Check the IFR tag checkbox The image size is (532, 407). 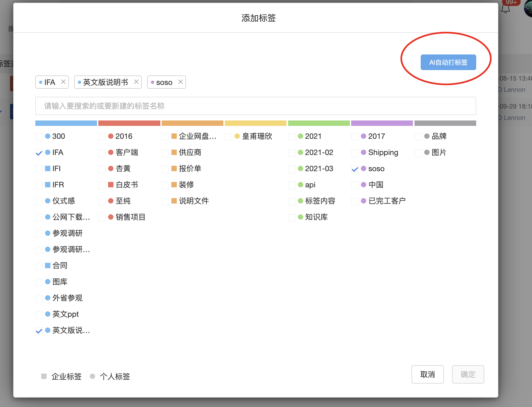point(39,185)
